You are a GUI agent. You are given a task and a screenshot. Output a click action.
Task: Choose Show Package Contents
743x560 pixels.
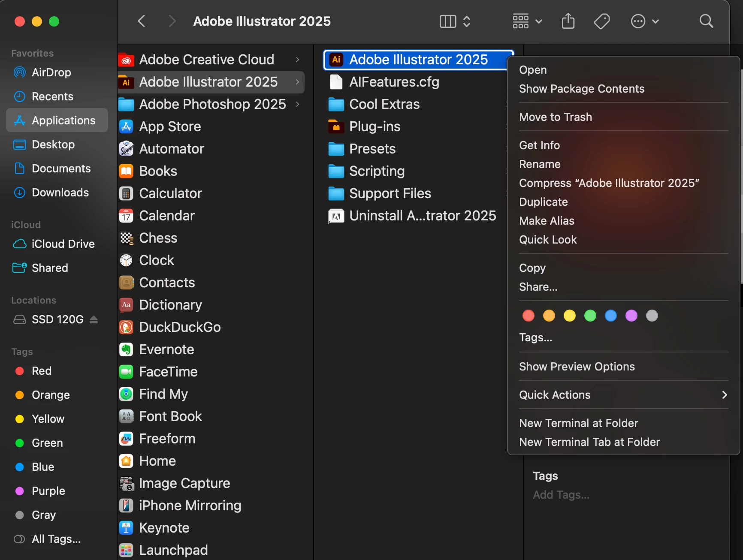(x=623, y=89)
